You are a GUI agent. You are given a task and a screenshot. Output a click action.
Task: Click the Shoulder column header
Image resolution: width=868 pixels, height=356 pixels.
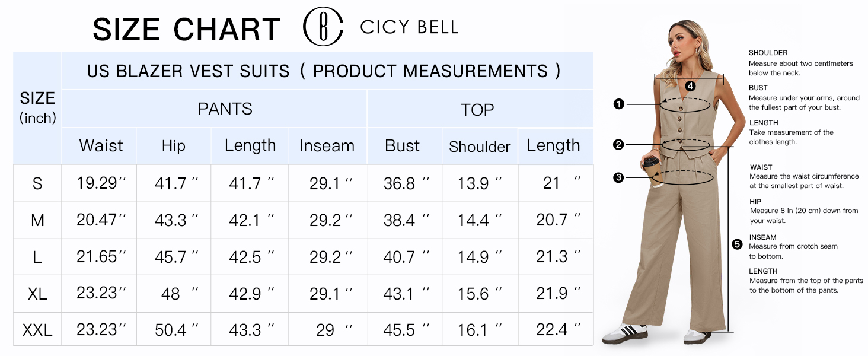point(480,147)
